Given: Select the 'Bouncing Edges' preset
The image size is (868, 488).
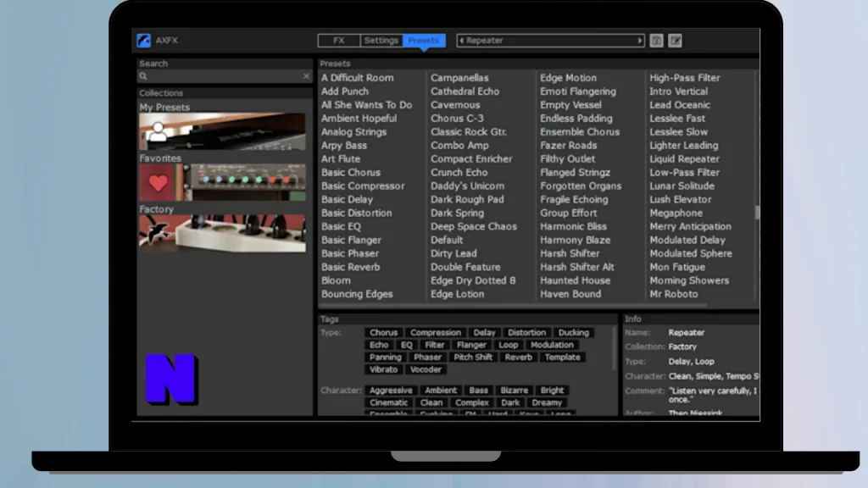Looking at the screenshot, I should (x=357, y=294).
